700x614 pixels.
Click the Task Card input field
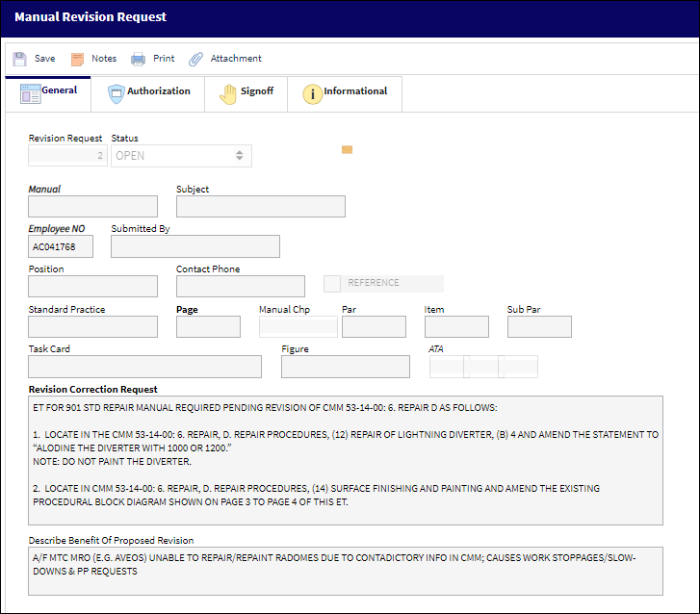[144, 367]
